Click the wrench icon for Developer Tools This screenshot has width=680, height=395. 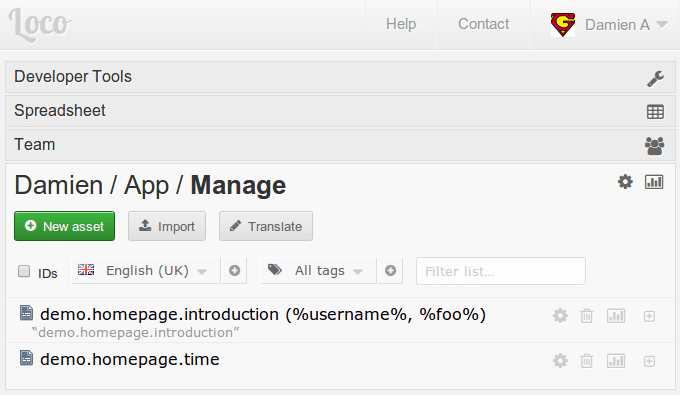coord(655,78)
